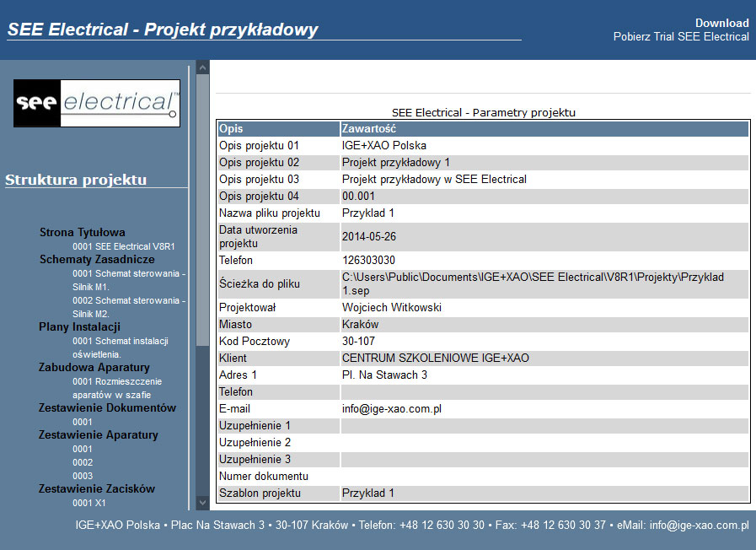Open page 0001 SEE Electrical V8R1
756x550 pixels.
[x=123, y=246]
